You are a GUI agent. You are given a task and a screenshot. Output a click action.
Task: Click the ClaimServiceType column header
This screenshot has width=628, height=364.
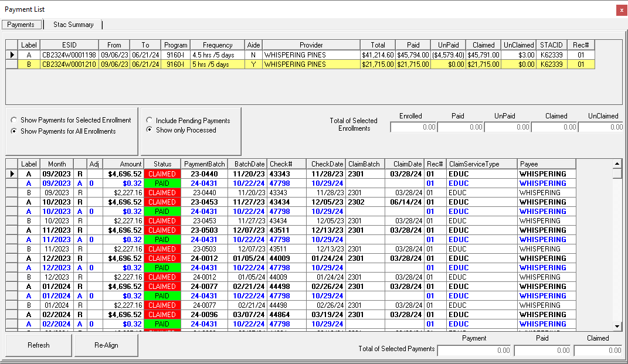tap(482, 164)
